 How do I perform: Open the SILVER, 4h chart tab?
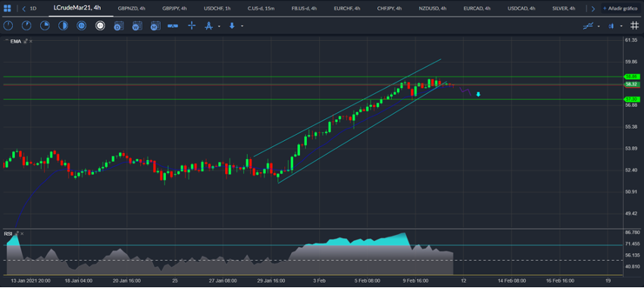(564, 8)
